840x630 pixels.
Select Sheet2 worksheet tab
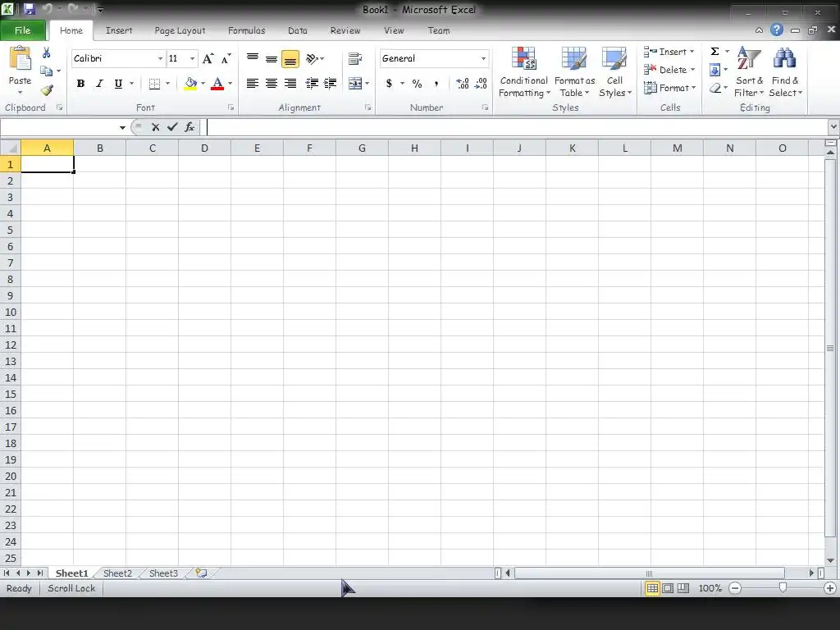(117, 573)
